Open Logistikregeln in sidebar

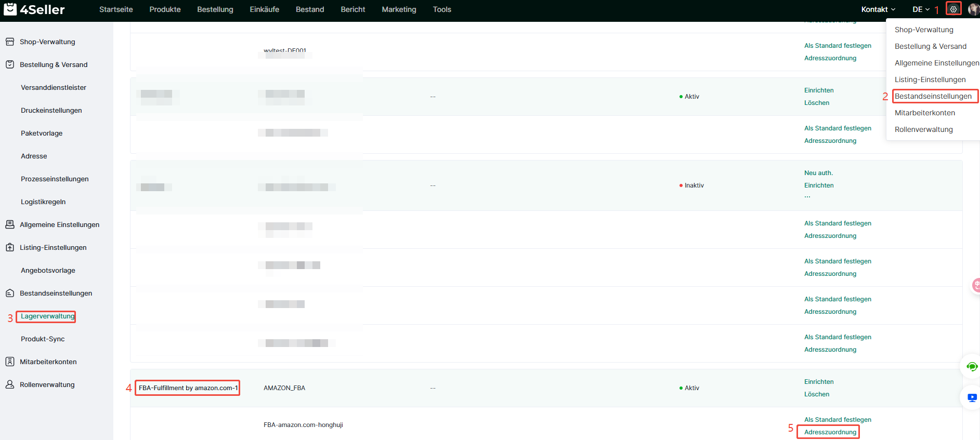point(43,202)
